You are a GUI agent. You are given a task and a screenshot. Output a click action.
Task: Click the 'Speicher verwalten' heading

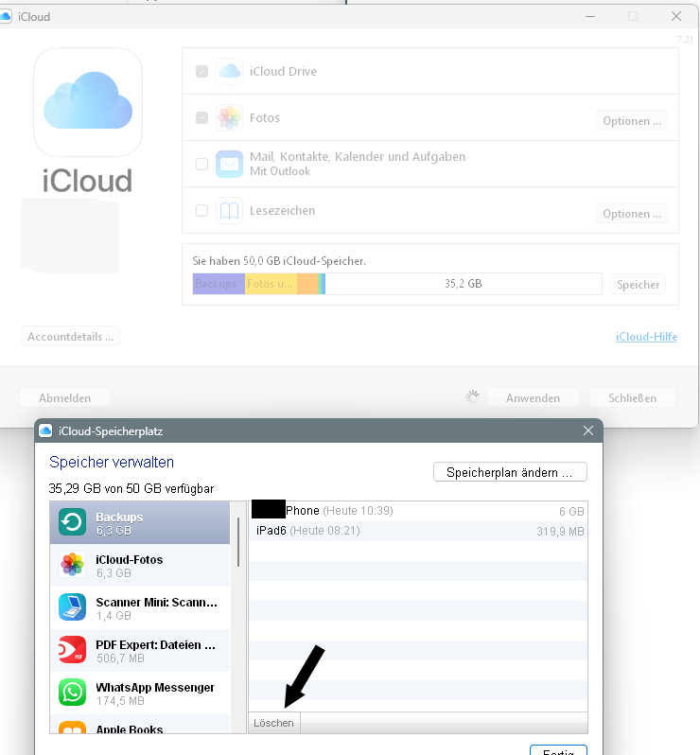tap(112, 462)
